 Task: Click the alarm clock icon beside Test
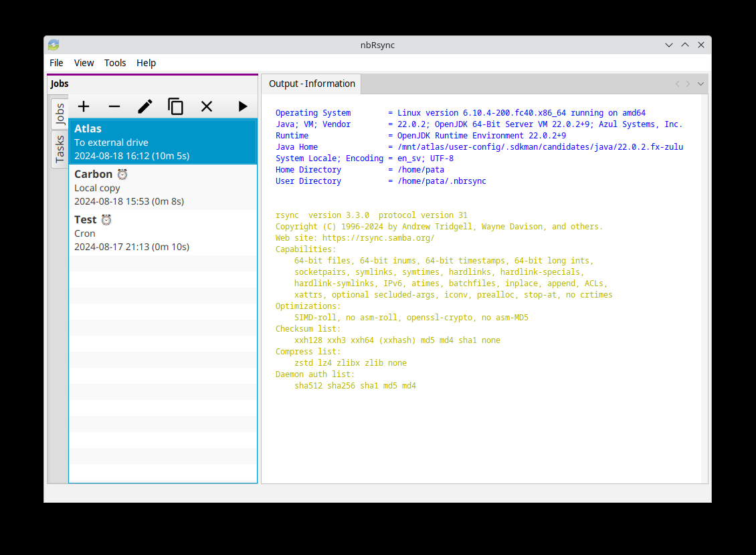[x=106, y=220]
